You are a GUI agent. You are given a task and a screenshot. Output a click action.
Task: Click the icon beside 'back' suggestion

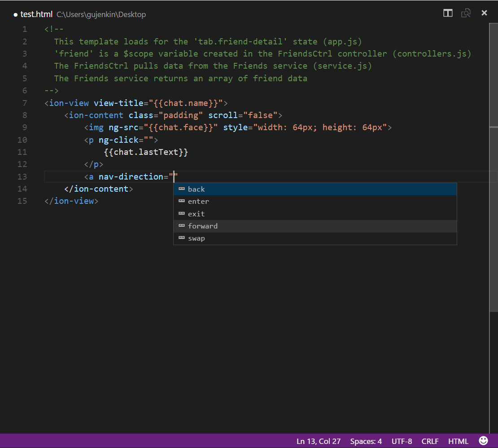181,189
